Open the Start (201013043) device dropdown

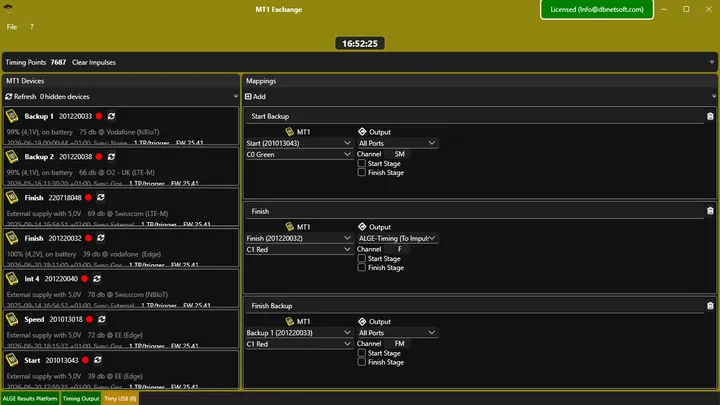[299, 143]
